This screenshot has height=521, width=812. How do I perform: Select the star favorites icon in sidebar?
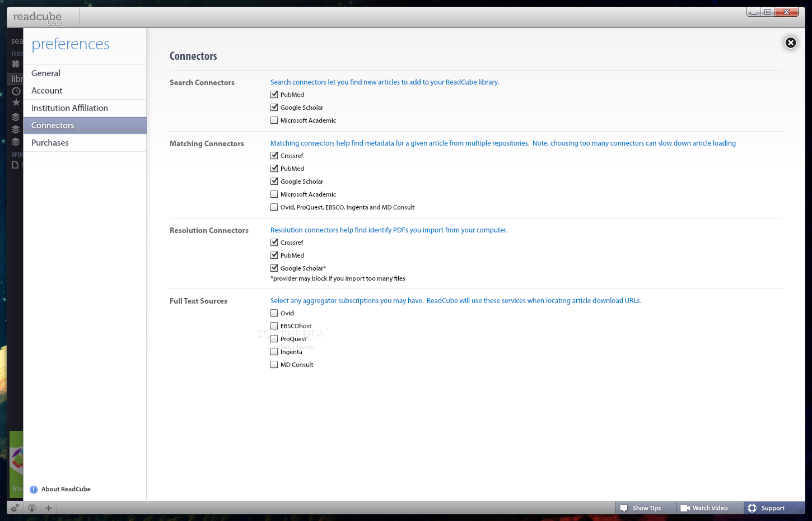16,103
